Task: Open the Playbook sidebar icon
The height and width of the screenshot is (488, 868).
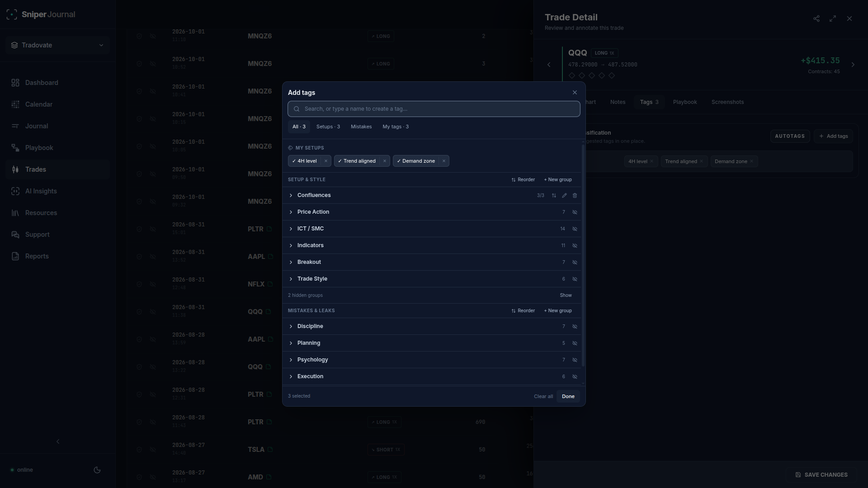Action: (x=15, y=148)
